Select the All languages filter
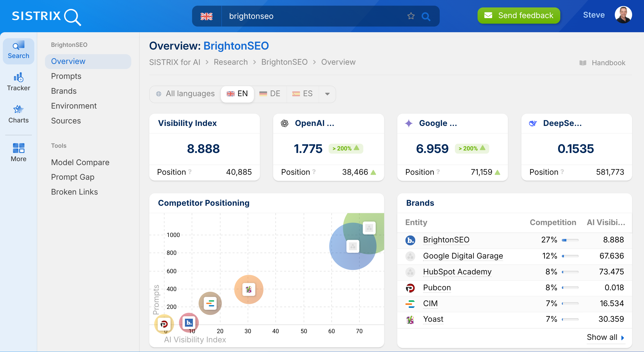The width and height of the screenshot is (644, 352). click(185, 94)
